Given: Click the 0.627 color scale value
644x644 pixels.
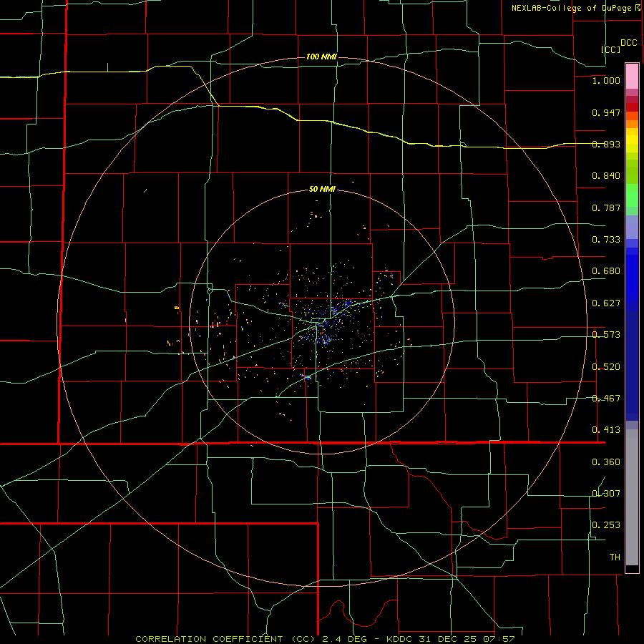Looking at the screenshot, I should (x=606, y=303).
